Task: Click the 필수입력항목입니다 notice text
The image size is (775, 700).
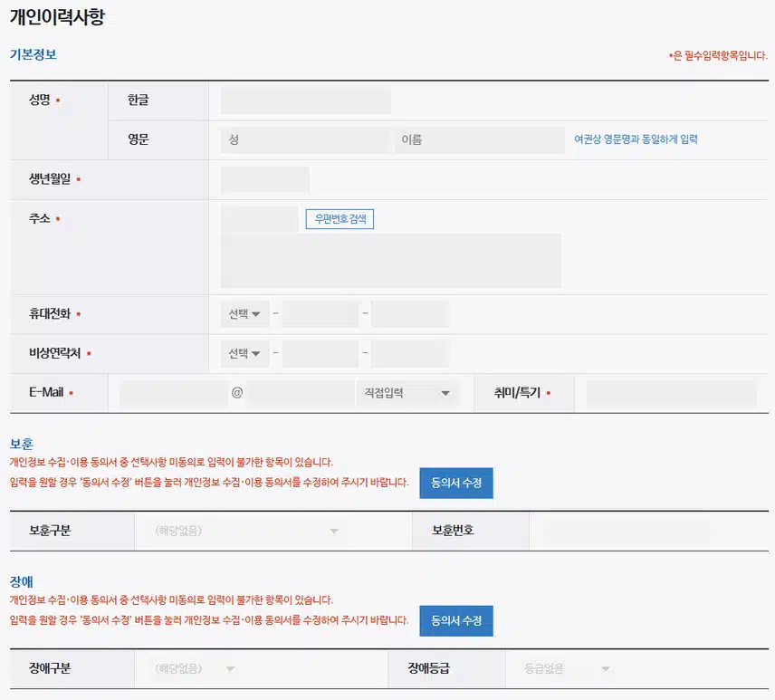Action: click(x=718, y=55)
